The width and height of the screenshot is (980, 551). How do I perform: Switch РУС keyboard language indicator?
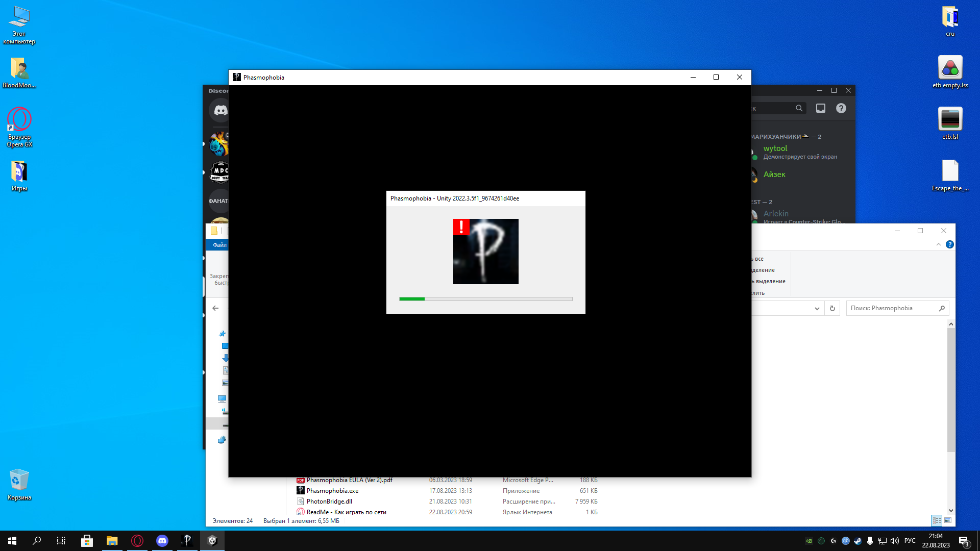point(910,541)
